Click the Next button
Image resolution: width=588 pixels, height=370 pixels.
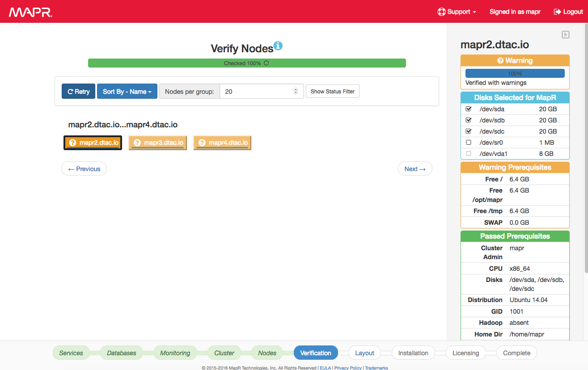coord(415,168)
